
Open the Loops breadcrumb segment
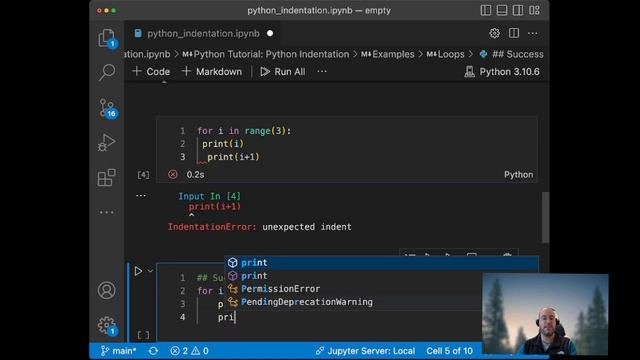click(446, 54)
